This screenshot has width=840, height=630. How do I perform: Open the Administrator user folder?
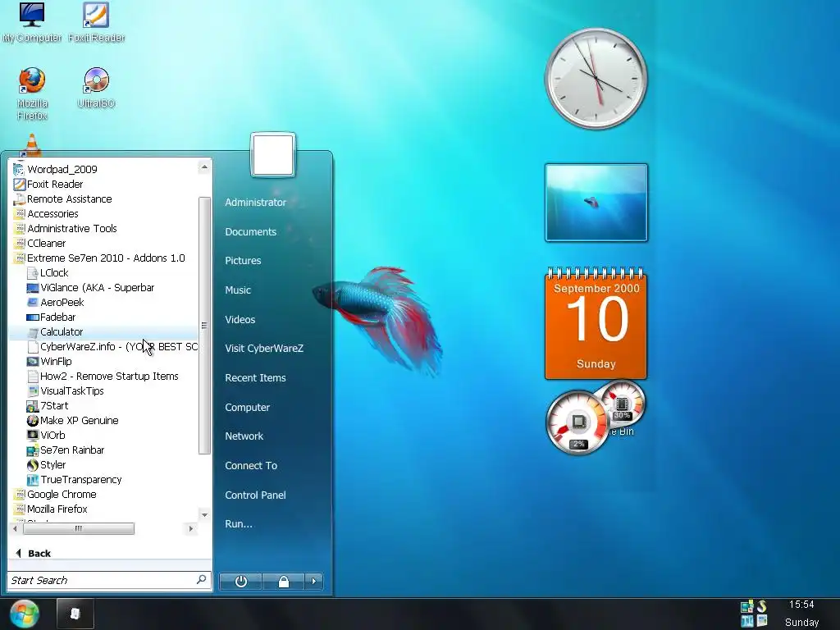point(256,203)
